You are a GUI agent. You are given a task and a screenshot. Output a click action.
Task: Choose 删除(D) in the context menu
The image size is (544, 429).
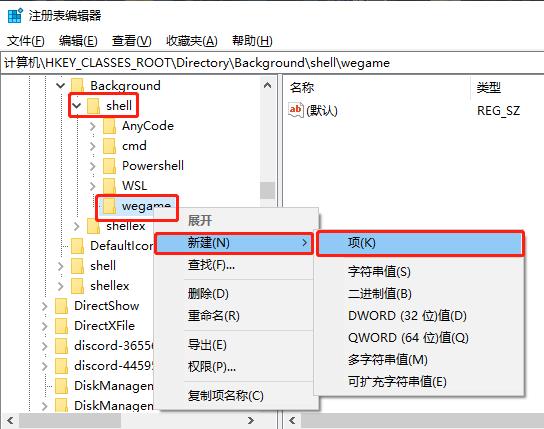236,294
